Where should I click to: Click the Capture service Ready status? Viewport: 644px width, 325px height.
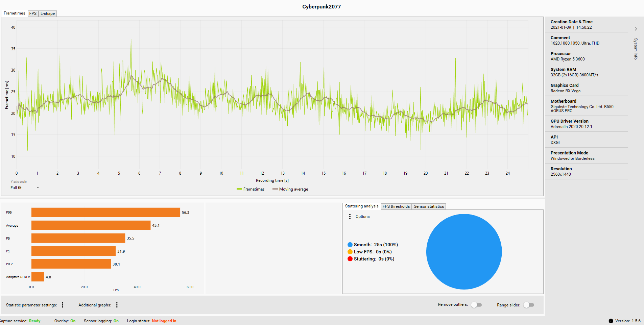[34, 321]
